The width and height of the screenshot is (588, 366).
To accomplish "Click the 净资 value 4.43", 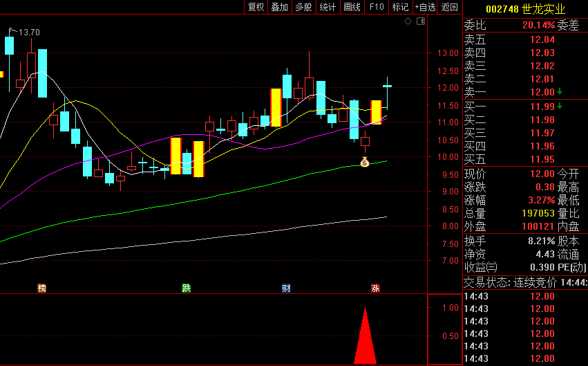I will pos(545,254).
